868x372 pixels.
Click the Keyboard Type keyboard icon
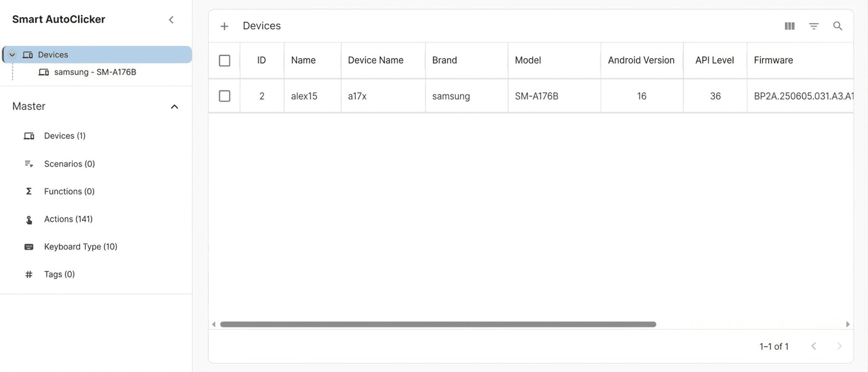[x=29, y=247]
